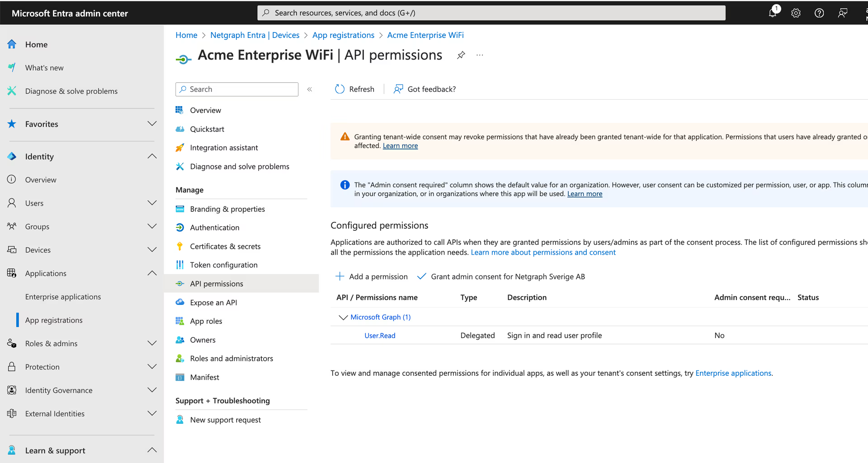
Task: Click the Branding & properties icon
Action: 179,209
